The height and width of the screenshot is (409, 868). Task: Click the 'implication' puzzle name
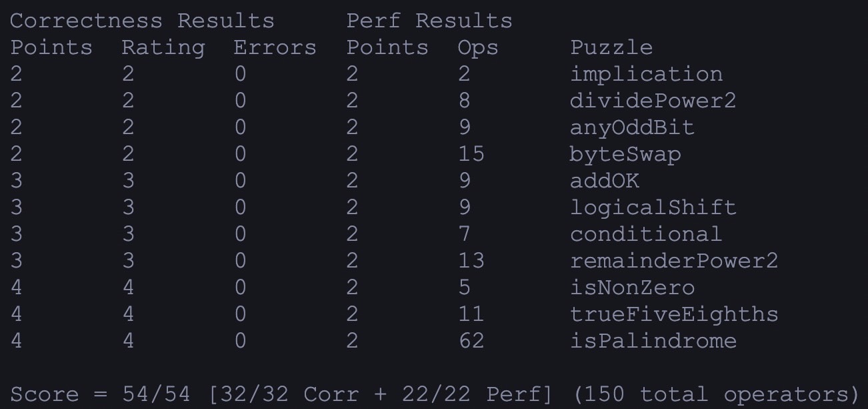tap(645, 74)
